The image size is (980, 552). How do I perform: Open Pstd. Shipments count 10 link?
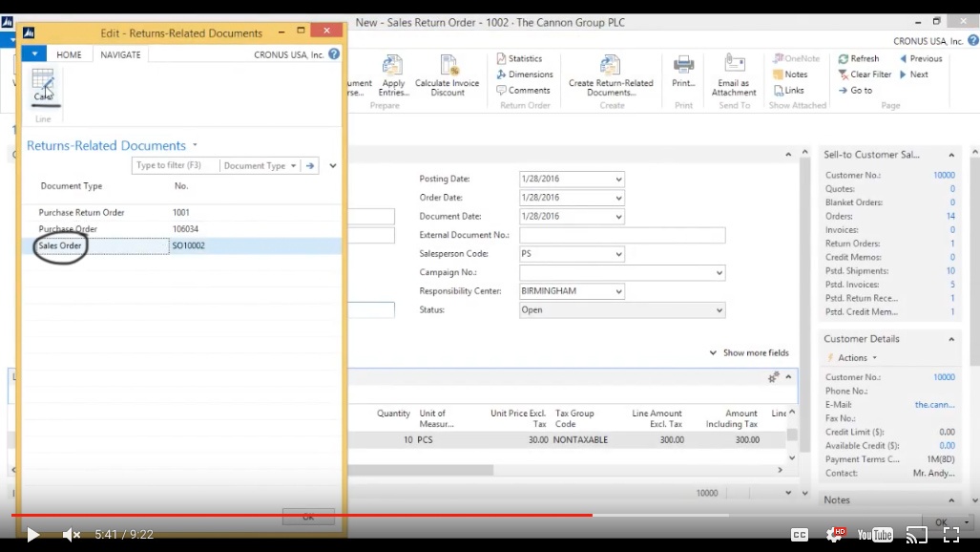[x=950, y=271]
